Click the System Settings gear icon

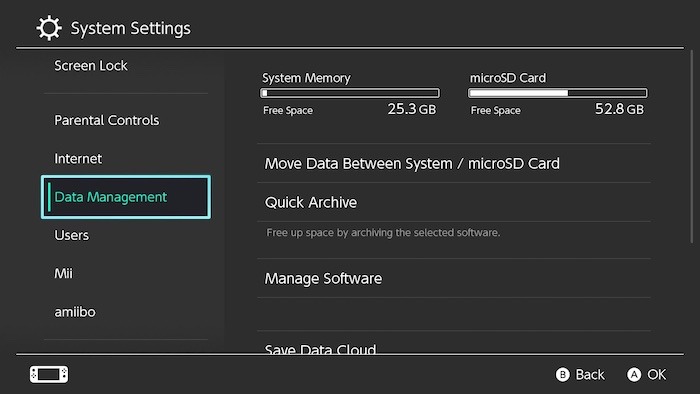(x=49, y=28)
